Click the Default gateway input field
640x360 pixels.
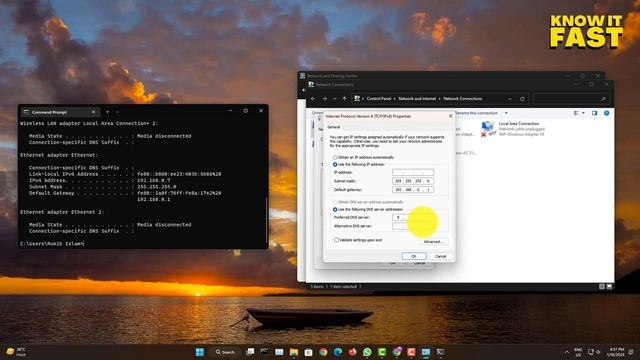(413, 190)
